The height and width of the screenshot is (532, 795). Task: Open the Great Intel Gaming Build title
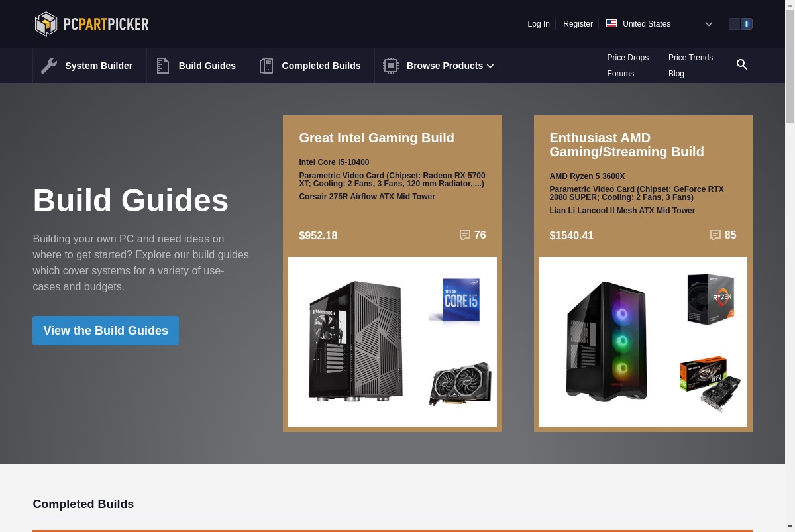[376, 138]
